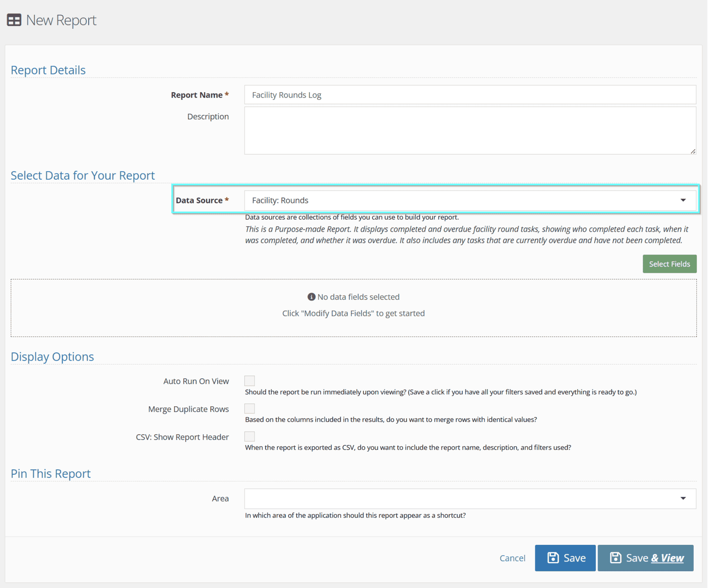
Task: Click the Auto Run On View label
Action: click(x=196, y=381)
